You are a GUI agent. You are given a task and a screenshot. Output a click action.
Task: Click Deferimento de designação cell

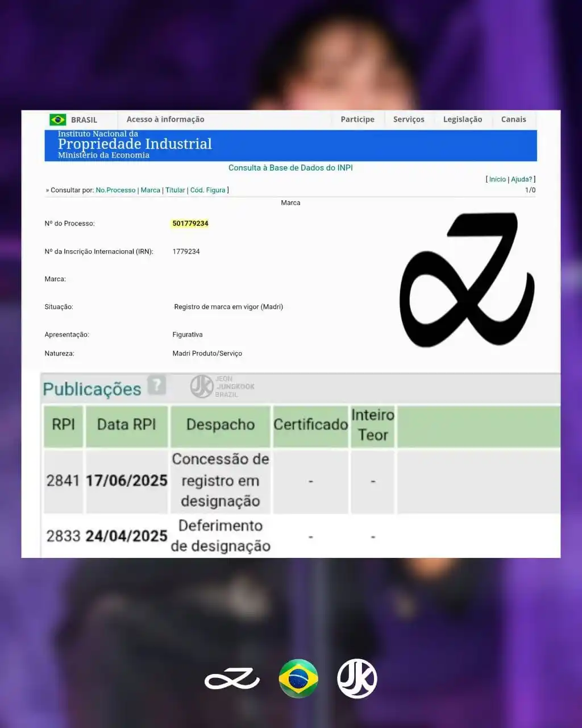tap(221, 536)
